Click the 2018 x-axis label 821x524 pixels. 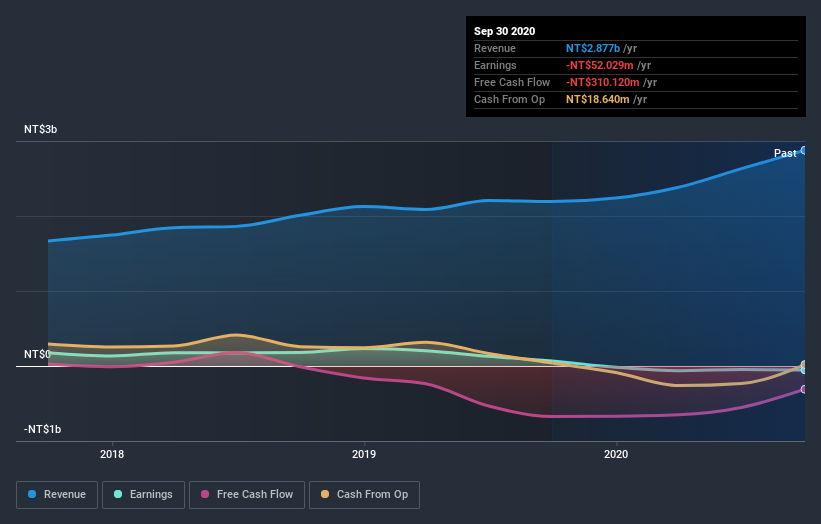[x=112, y=454]
